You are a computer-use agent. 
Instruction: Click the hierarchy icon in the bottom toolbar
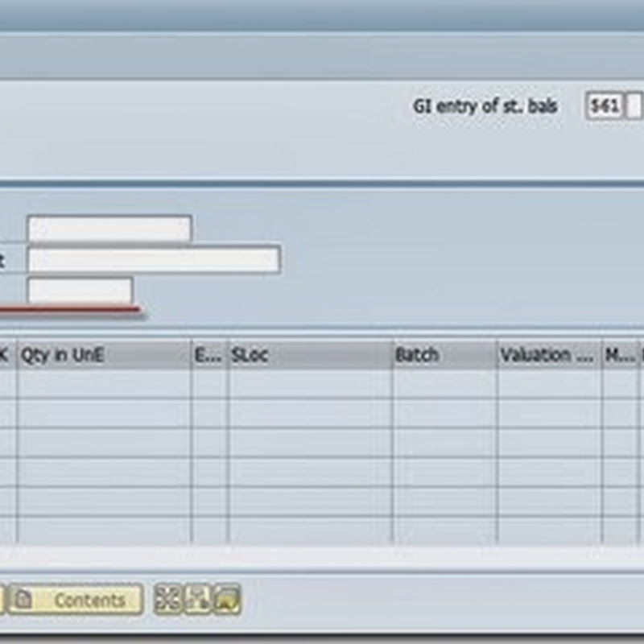[x=198, y=599]
